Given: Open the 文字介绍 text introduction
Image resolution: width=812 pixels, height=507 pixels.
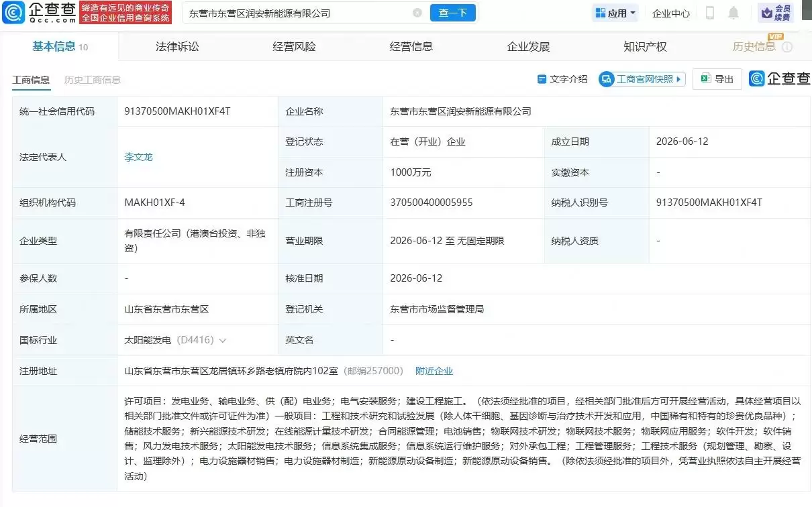Looking at the screenshot, I should pos(562,79).
